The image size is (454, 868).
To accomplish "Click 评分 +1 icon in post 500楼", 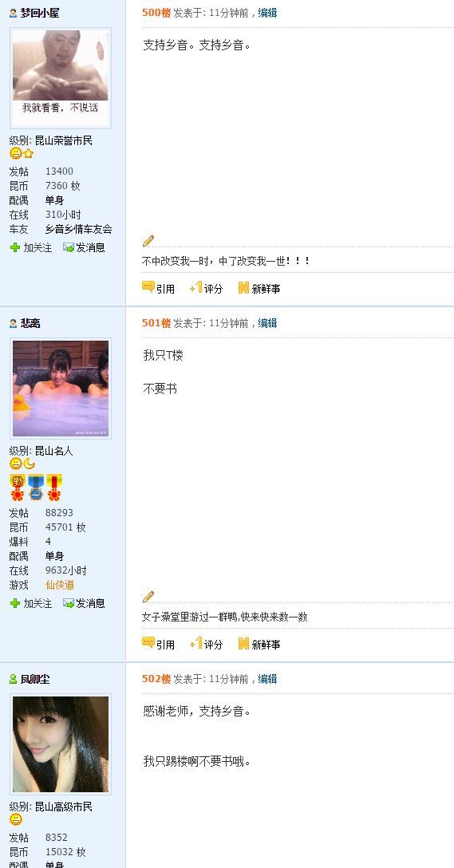I will click(x=195, y=287).
